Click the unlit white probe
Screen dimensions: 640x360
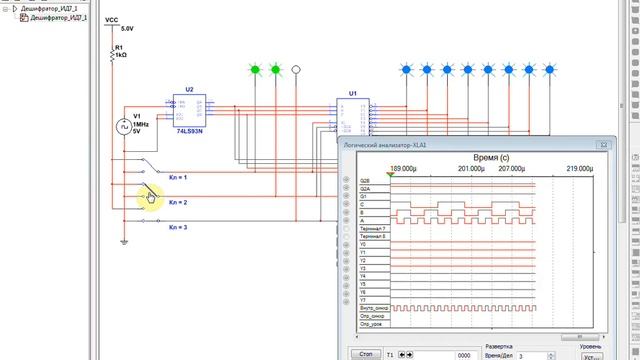pyautogui.click(x=296, y=70)
